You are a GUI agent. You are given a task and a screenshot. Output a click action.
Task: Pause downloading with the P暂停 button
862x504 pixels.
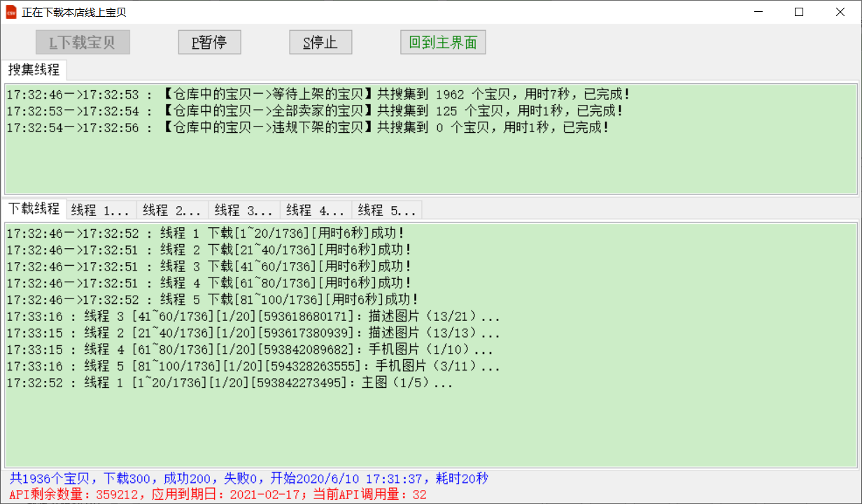point(209,43)
